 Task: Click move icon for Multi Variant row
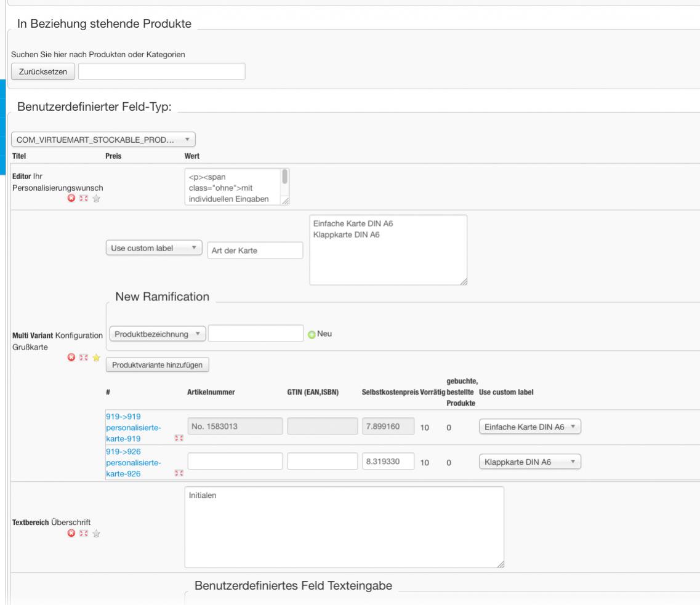point(83,357)
